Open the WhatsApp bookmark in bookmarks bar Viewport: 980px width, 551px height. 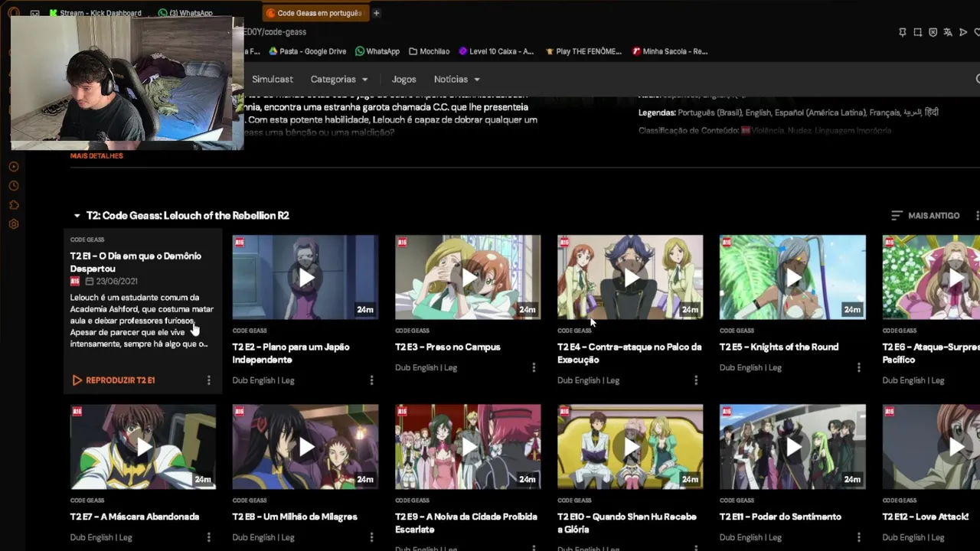[x=377, y=51]
